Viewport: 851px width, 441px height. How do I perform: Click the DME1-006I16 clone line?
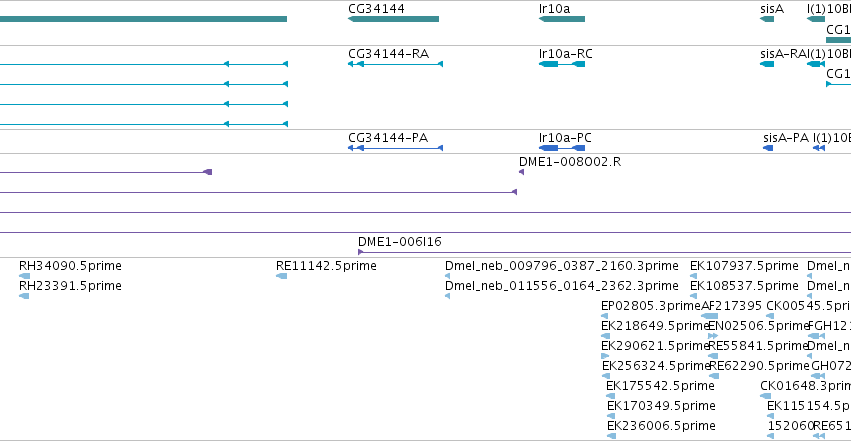pyautogui.click(x=605, y=252)
